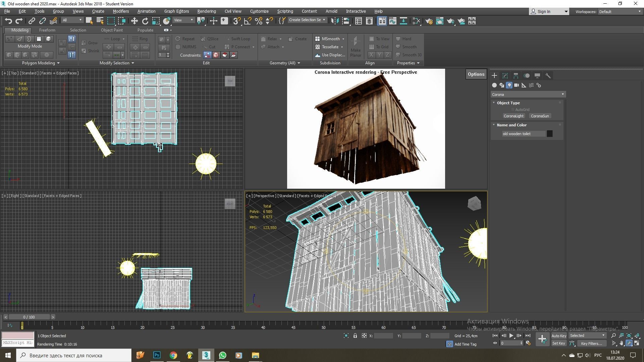Toggle Window/Crossing selection mode

click(121, 21)
